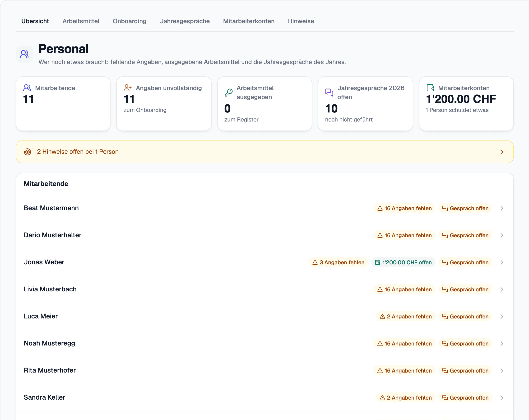
Task: Follow the 'zum Onboarding' link
Action: 145,110
